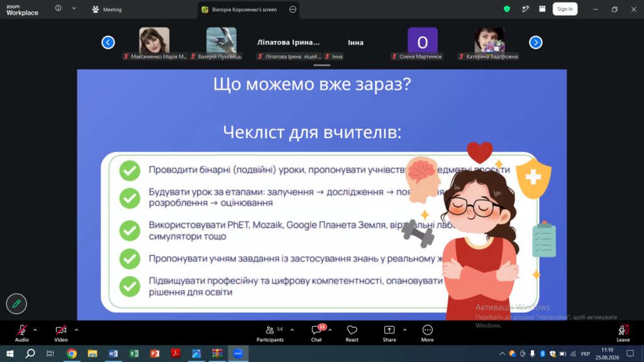Open the Photos app taskbar icon

point(196,353)
